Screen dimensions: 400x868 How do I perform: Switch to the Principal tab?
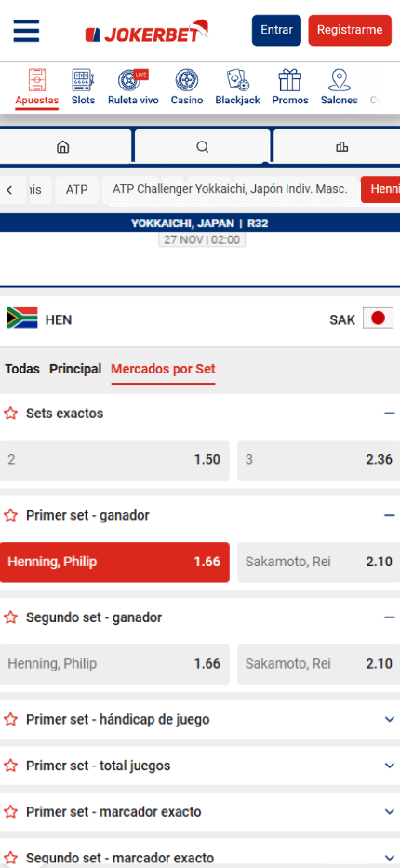75,369
